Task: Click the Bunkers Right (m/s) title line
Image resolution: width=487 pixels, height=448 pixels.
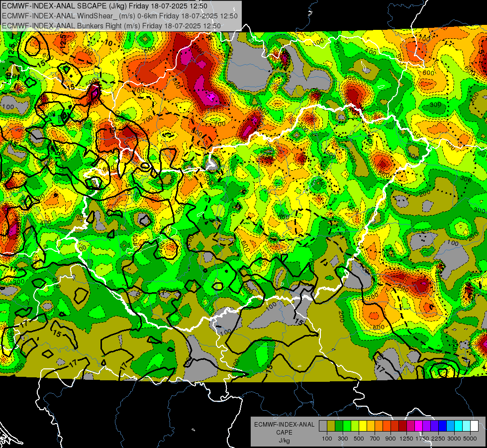Action: click(x=111, y=26)
